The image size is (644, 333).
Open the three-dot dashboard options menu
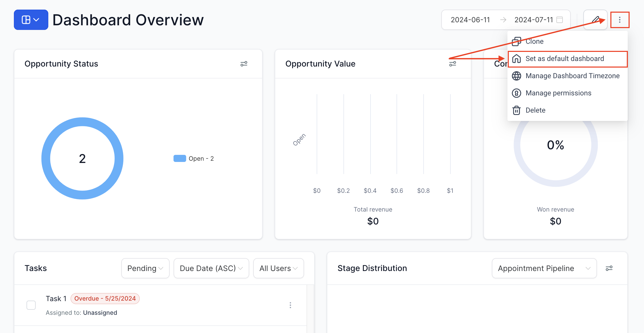click(620, 19)
